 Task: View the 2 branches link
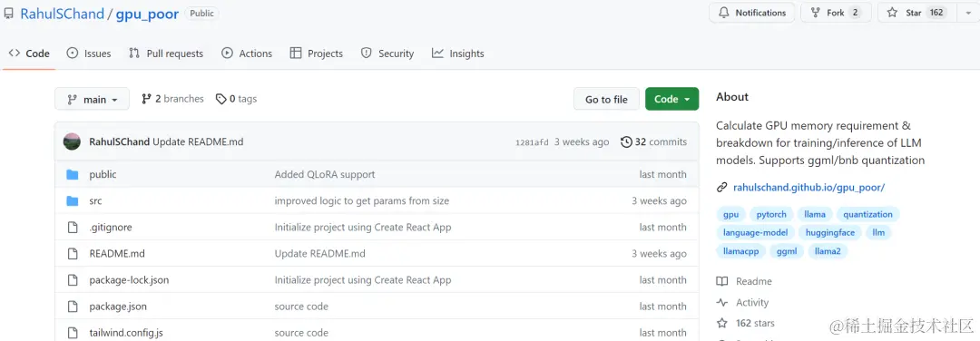(x=173, y=99)
